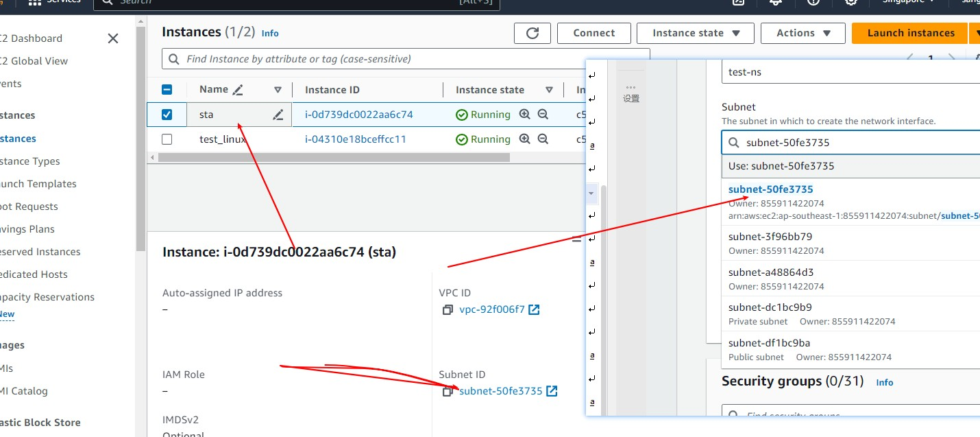Zoom out magnifier for sta instance

pyautogui.click(x=543, y=115)
